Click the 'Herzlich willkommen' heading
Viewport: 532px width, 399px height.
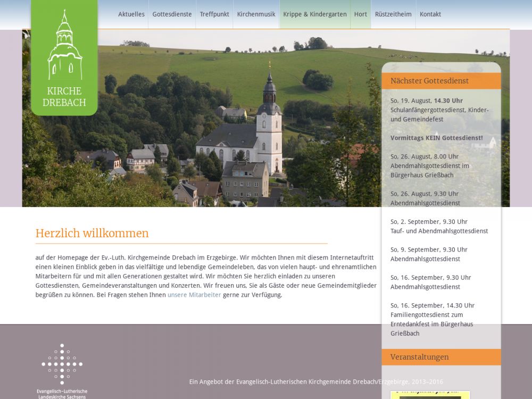coord(92,234)
